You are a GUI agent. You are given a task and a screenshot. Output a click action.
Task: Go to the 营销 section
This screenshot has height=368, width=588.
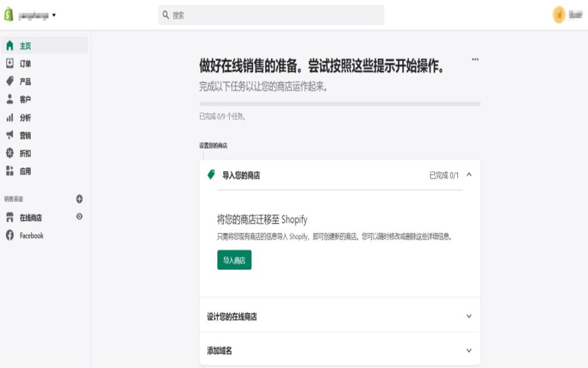(x=25, y=135)
